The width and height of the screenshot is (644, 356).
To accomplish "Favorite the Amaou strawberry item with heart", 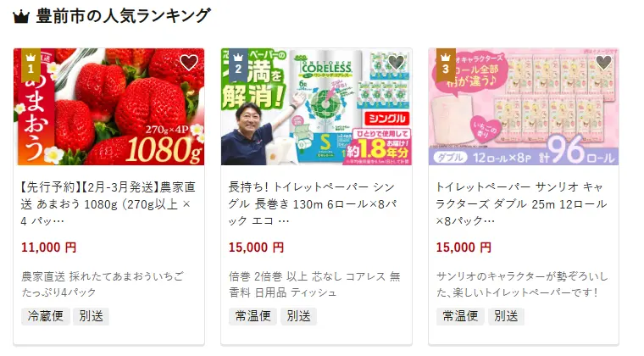I will point(189,63).
